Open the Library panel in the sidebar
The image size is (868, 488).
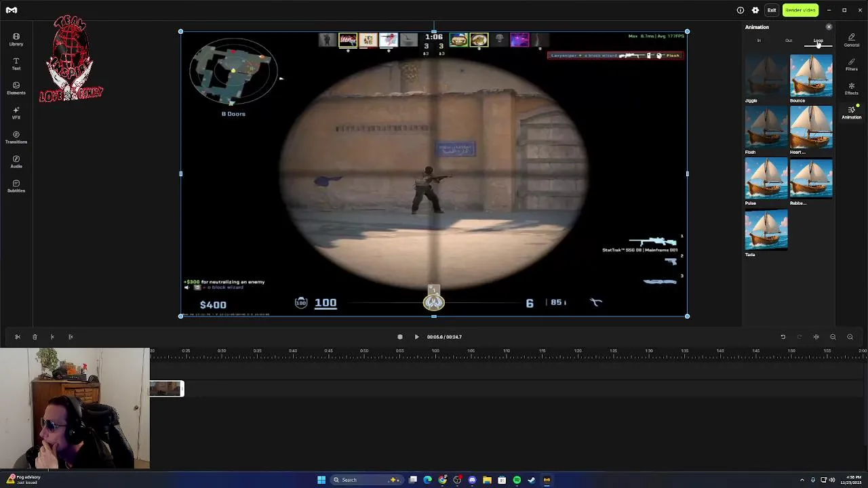click(x=16, y=39)
